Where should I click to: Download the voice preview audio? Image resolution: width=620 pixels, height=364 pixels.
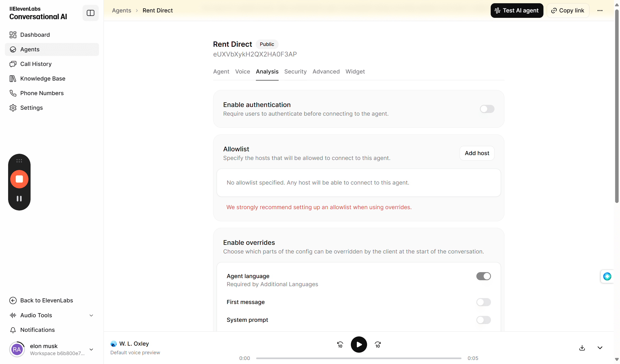click(x=582, y=348)
